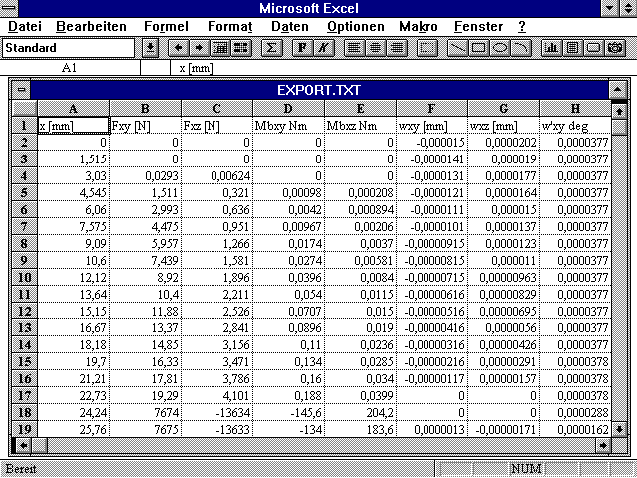
Task: Click the create button tool
Action: point(594,48)
